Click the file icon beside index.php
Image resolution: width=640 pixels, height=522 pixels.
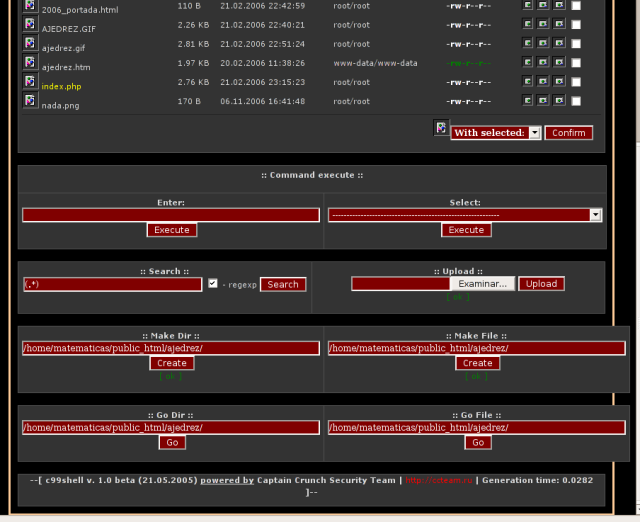[30, 81]
